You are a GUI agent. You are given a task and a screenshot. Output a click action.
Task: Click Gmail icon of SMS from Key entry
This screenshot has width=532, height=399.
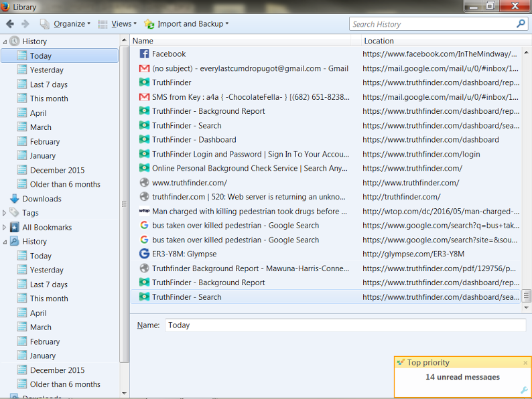pyautogui.click(x=144, y=97)
